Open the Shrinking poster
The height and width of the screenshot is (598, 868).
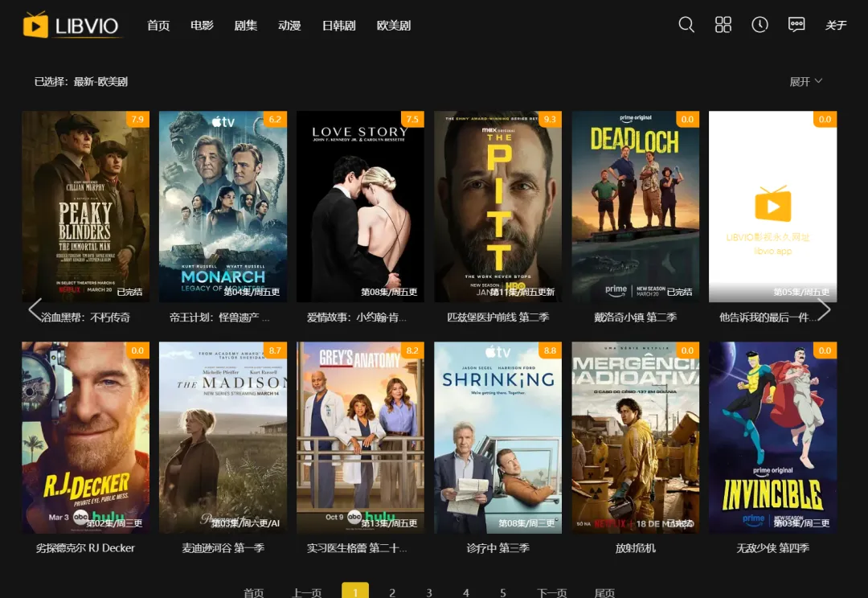pos(498,437)
